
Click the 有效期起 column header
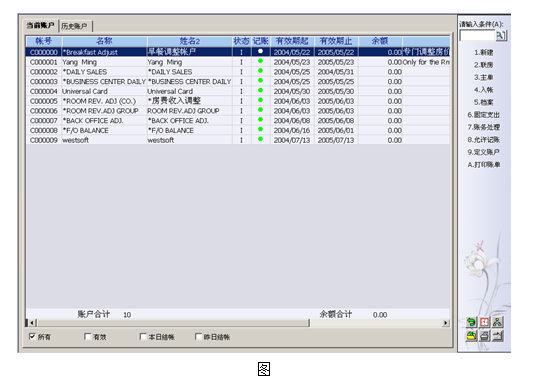292,41
